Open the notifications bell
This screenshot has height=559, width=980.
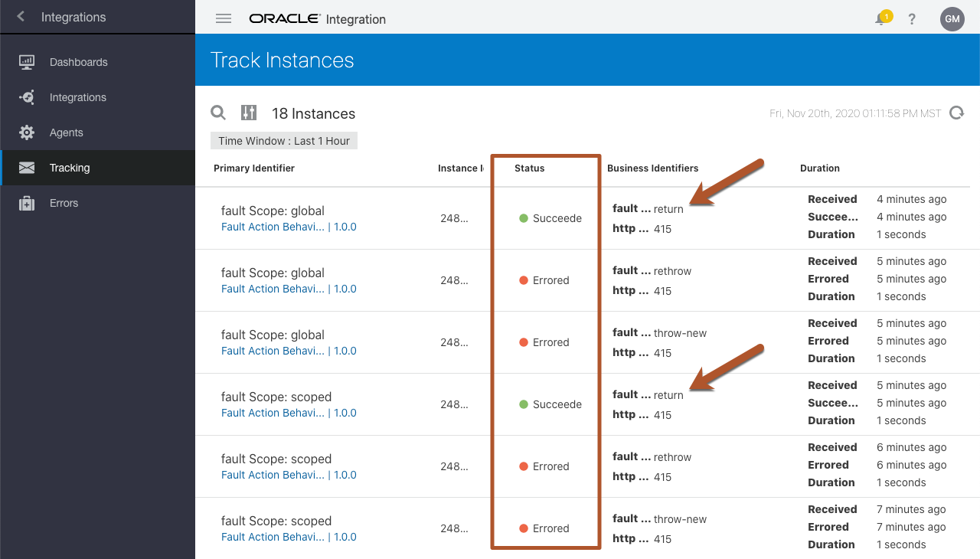pos(881,19)
